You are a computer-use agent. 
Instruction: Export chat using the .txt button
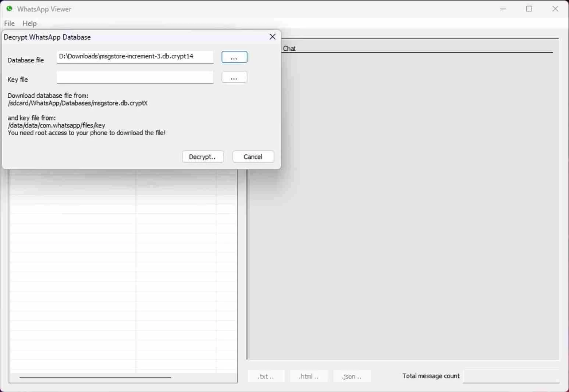point(266,376)
